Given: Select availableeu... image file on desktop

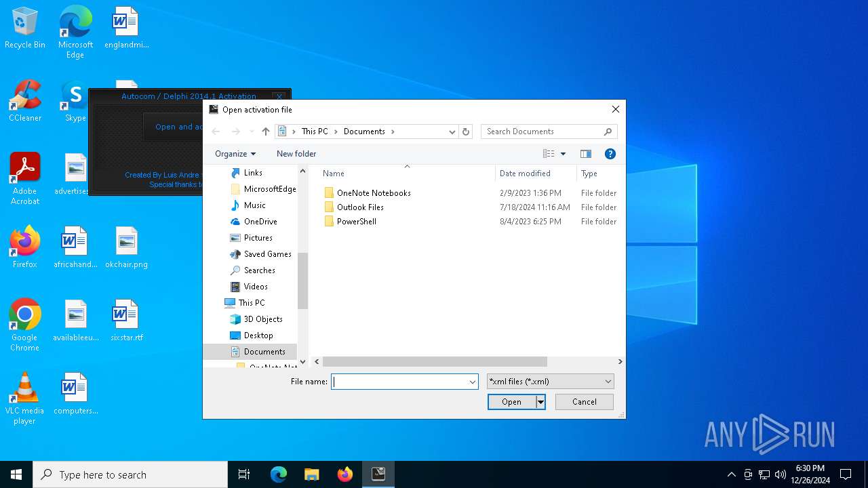Looking at the screenshot, I should [x=75, y=321].
